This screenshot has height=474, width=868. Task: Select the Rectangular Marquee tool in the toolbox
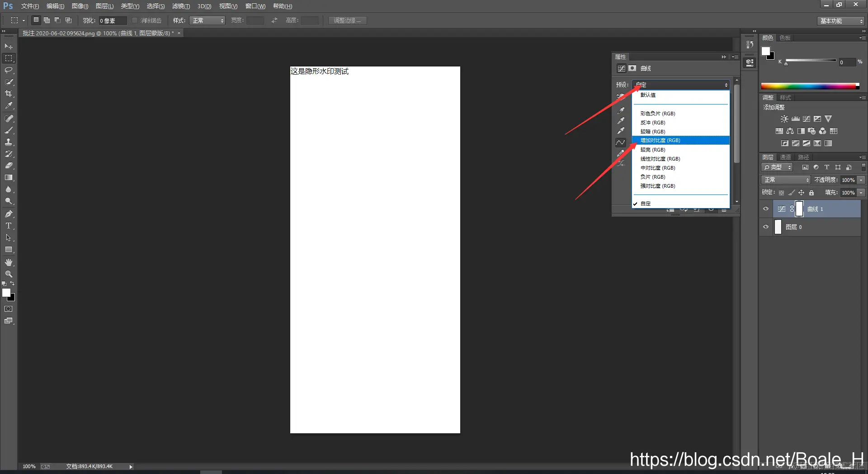pyautogui.click(x=9, y=58)
